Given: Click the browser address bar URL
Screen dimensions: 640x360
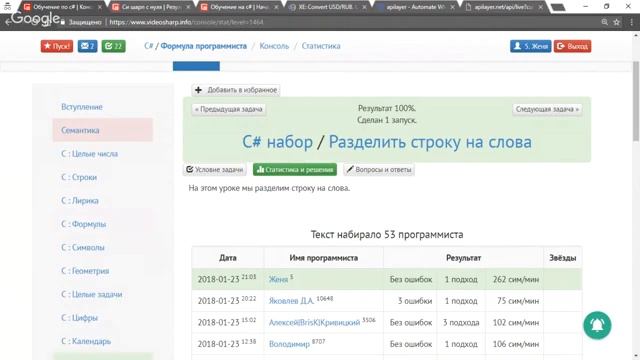Looking at the screenshot, I should coord(187,22).
